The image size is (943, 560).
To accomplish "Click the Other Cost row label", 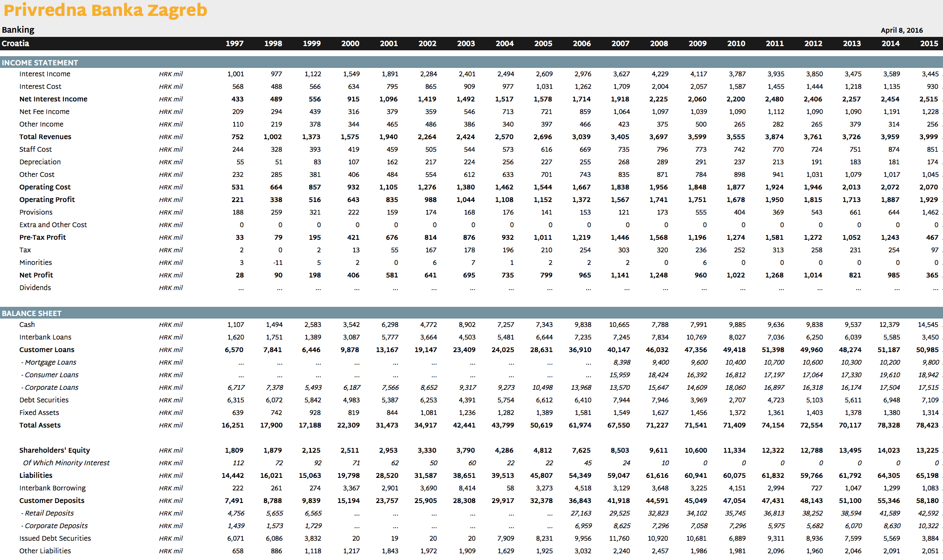I will [37, 174].
